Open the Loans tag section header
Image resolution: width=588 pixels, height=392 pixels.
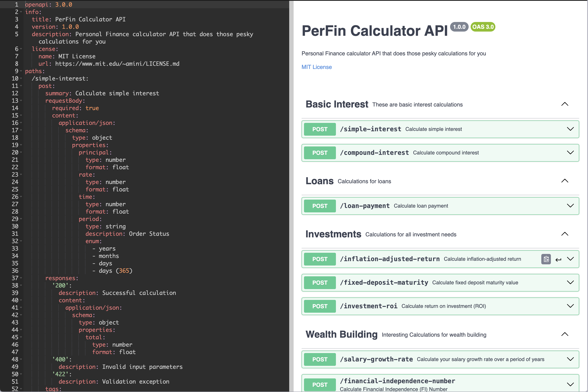(x=319, y=181)
